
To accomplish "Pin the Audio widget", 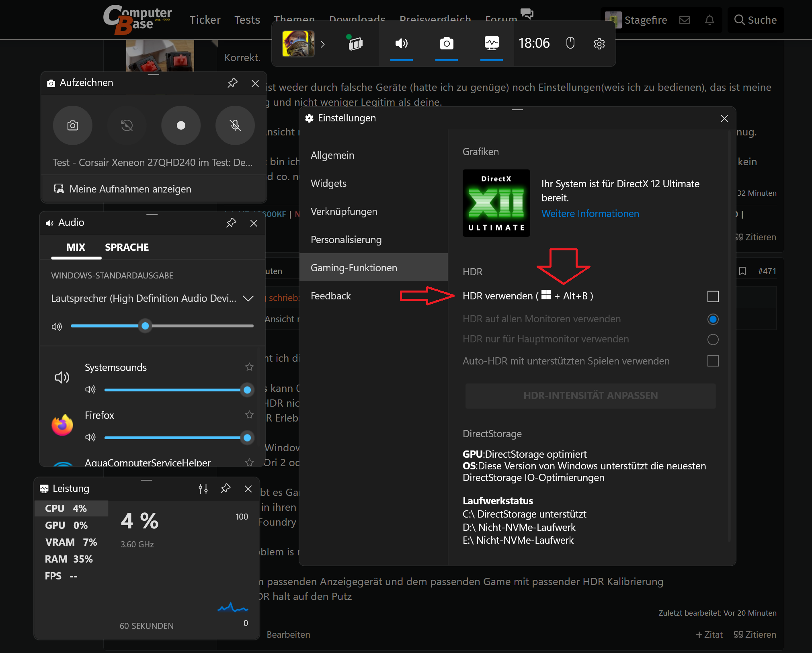I will click(x=231, y=223).
